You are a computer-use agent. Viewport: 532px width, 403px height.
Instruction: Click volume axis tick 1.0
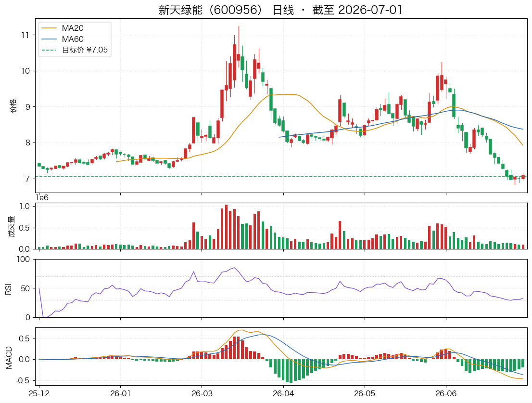pos(25,207)
